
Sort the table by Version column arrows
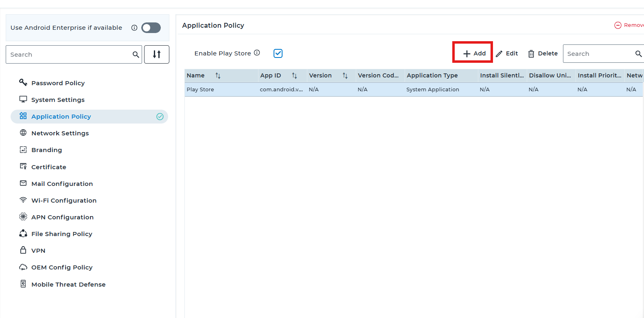point(345,76)
